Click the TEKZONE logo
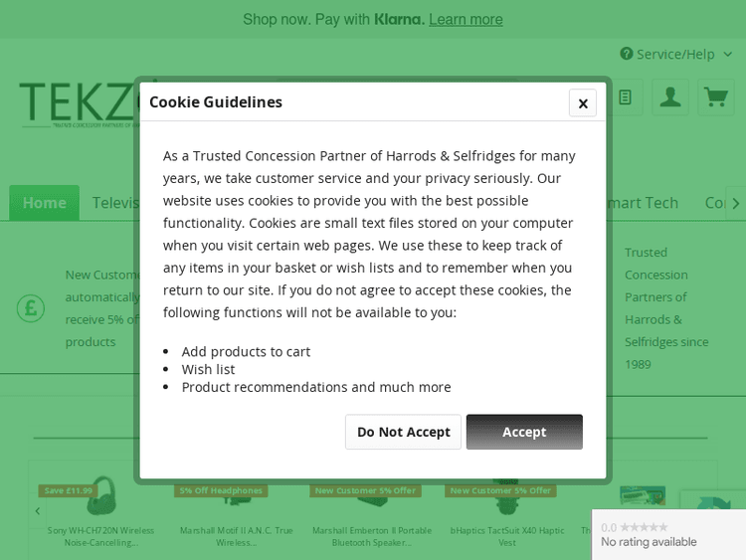The width and height of the screenshot is (746, 560). click(77, 104)
